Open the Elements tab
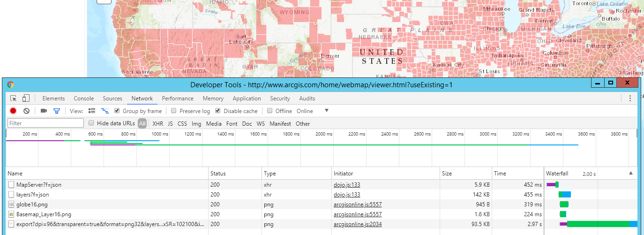Viewport: 644px width, 235px height. point(53,99)
